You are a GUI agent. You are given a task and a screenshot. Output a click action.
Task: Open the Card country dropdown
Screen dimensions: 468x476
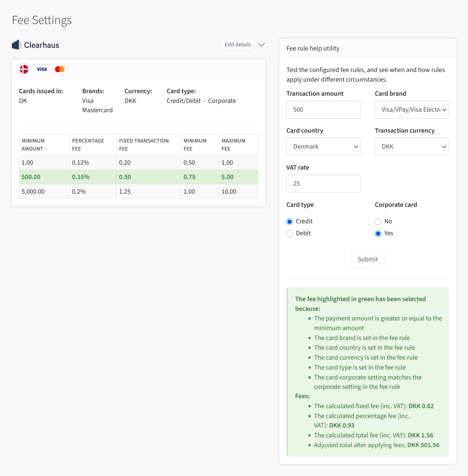323,146
